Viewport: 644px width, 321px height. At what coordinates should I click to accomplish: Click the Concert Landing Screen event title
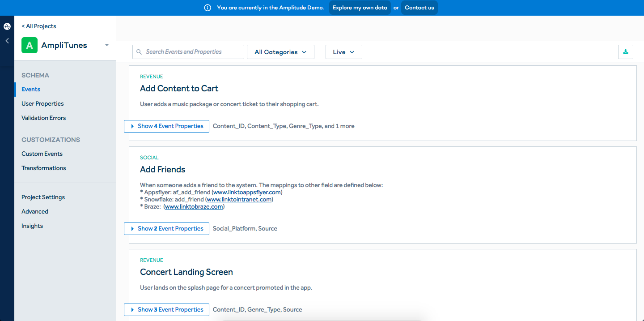(x=186, y=272)
